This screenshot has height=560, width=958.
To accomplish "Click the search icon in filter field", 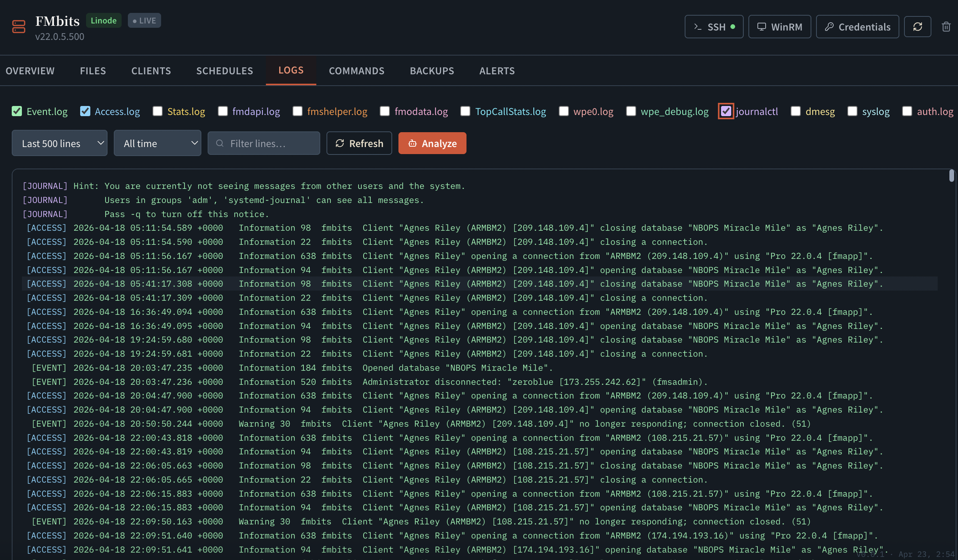I will tap(220, 144).
